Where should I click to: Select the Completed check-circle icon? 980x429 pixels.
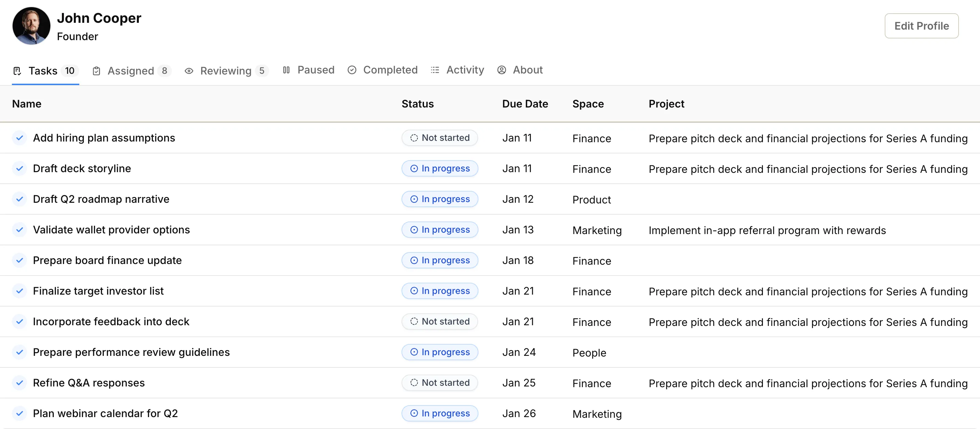tap(352, 70)
